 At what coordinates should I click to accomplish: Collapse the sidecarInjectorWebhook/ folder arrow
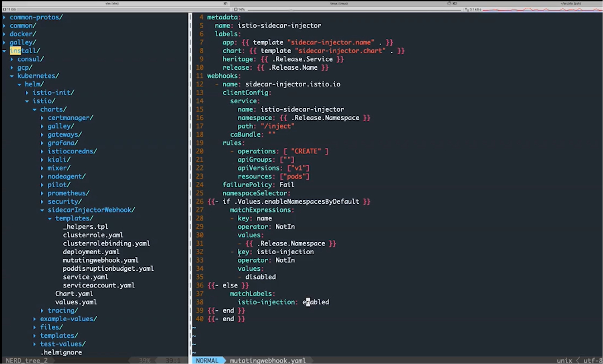point(42,210)
